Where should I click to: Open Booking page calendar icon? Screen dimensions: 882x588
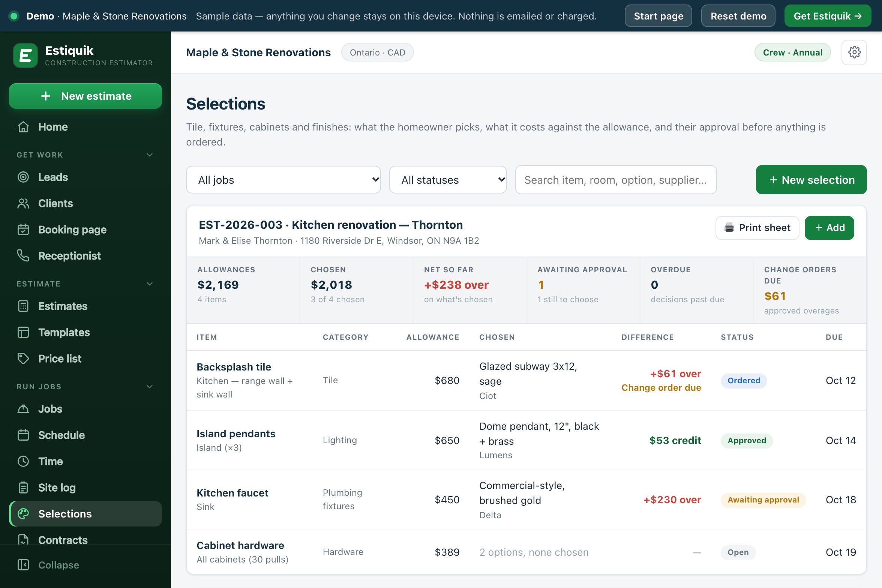click(x=23, y=229)
